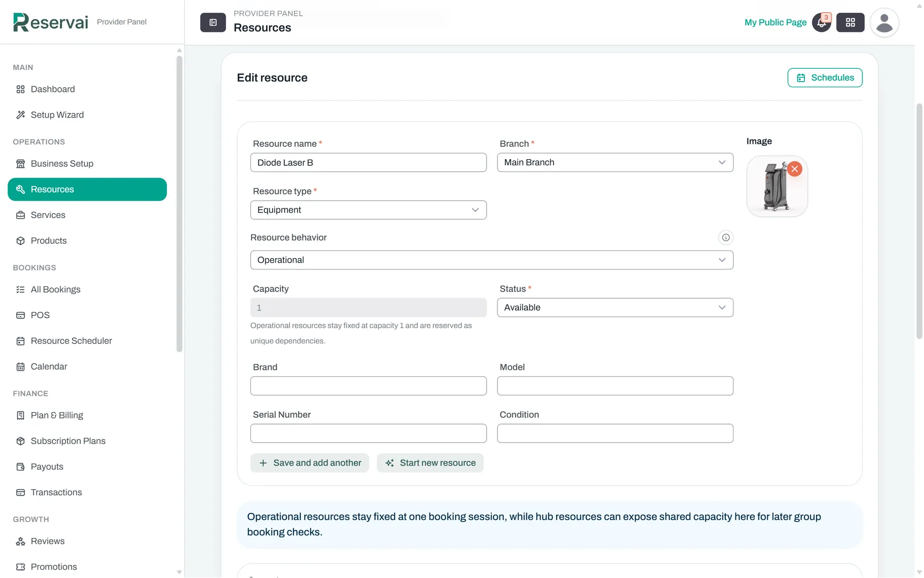Focus the Serial Number field

click(368, 433)
